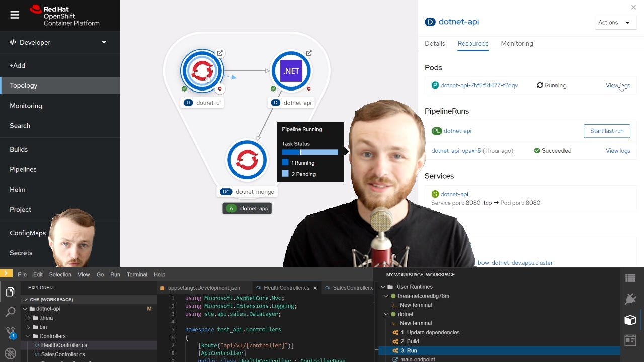Click the main-endpoint external link icon
Screen dimensions: 644x362
point(395,359)
